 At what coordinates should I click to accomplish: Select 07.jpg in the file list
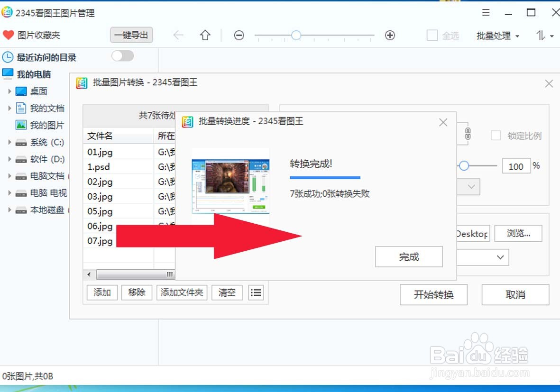pos(100,241)
